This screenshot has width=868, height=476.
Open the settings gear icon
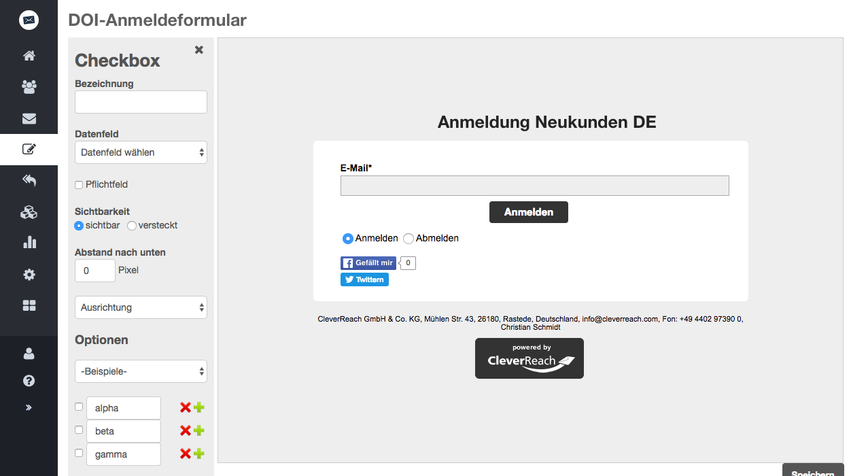pos(29,275)
